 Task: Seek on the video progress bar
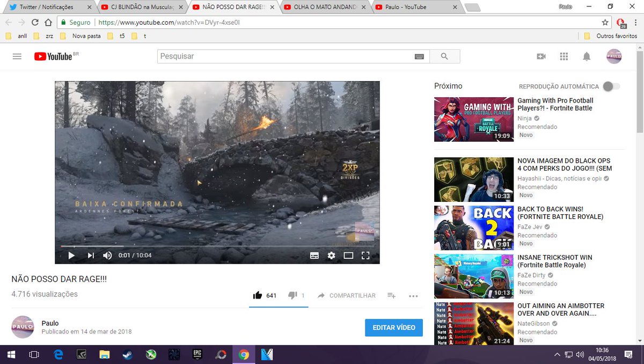click(217, 246)
